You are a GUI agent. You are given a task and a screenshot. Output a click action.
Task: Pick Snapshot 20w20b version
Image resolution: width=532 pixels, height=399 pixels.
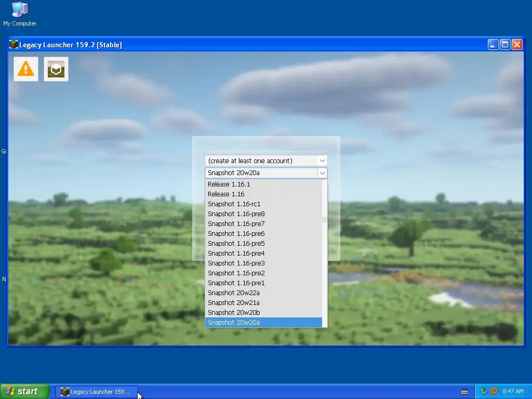click(263, 312)
